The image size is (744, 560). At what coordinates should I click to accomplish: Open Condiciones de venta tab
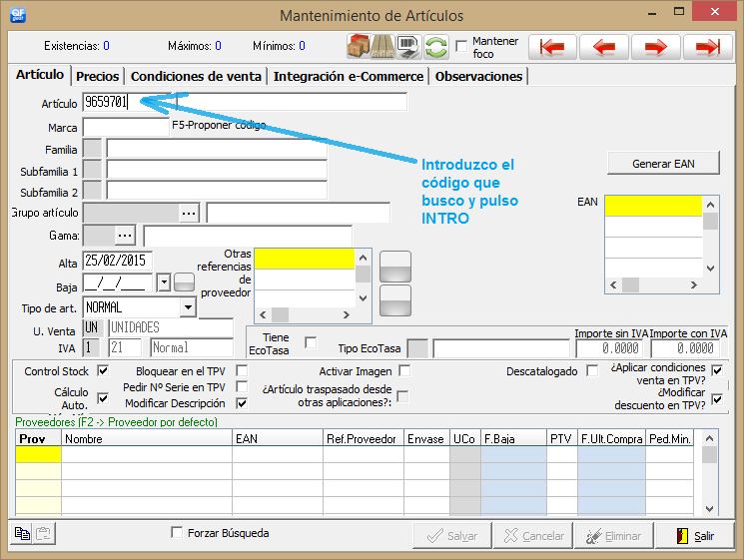pos(196,76)
